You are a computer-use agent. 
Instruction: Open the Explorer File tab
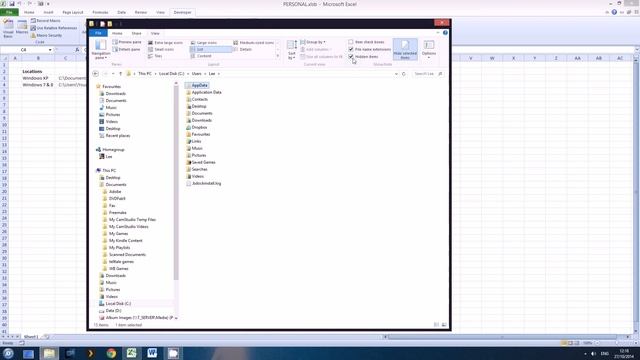(x=98, y=33)
